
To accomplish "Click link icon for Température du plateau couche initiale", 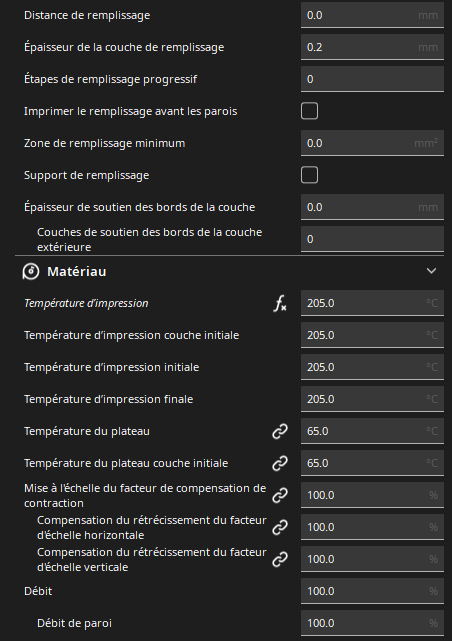I will [280, 463].
